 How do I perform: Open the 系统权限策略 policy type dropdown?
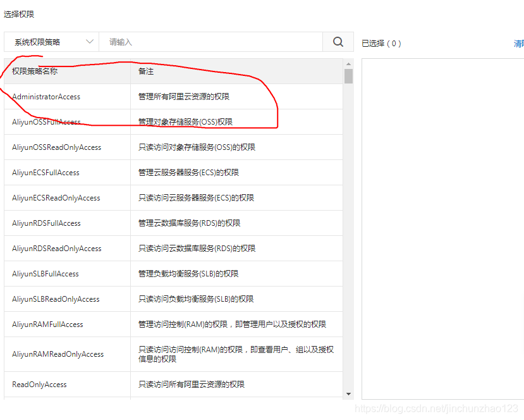click(51, 42)
